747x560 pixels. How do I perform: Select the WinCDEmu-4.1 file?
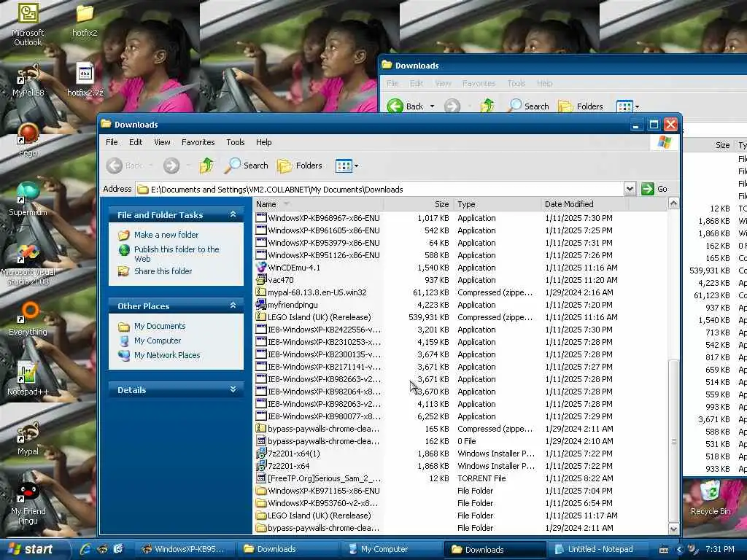click(x=294, y=268)
